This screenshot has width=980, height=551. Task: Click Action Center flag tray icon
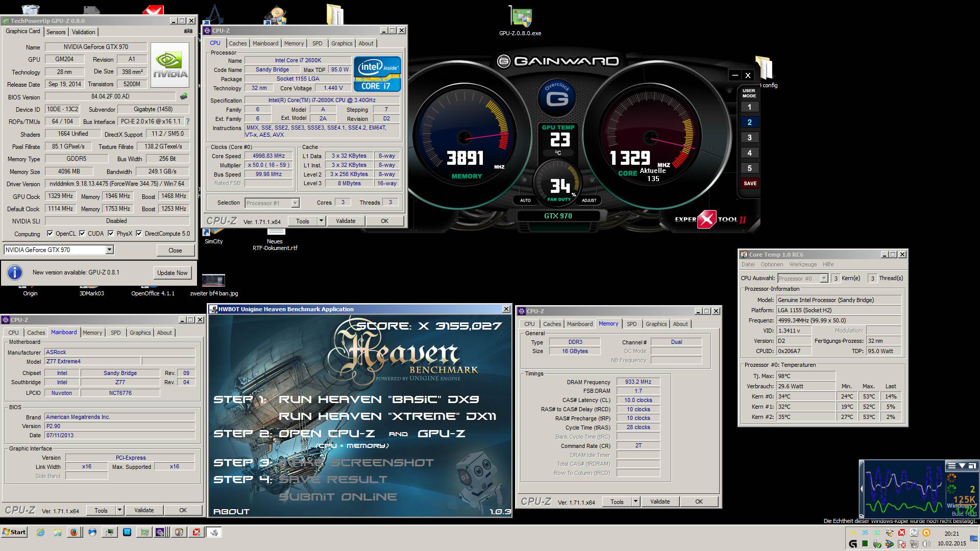[x=902, y=544]
